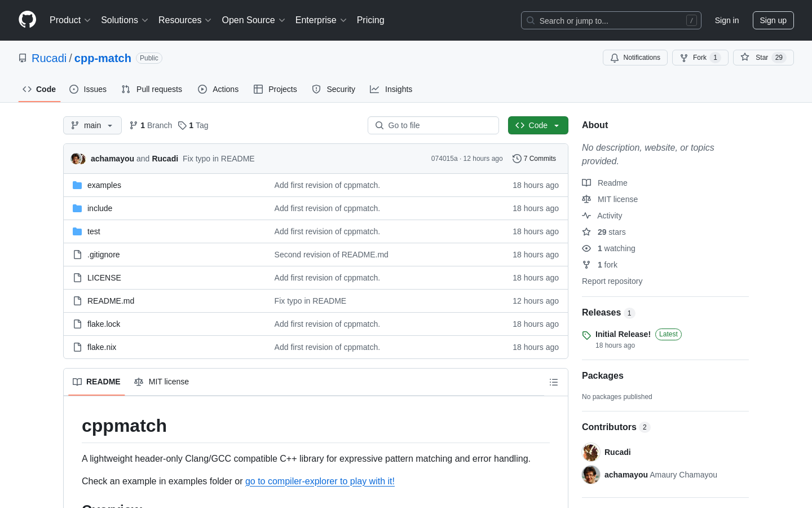Switch to the Actions tab

click(218, 89)
